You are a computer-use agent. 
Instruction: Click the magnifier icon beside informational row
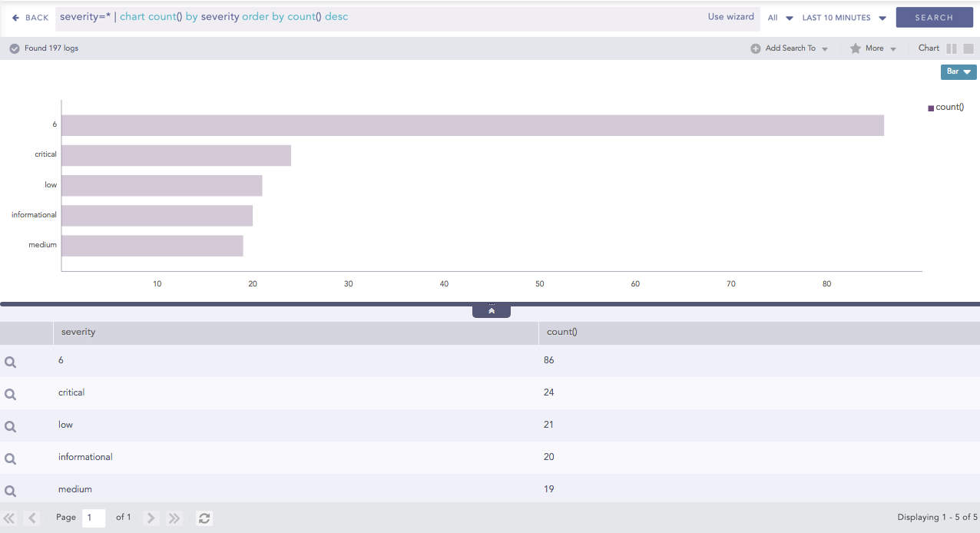tap(11, 459)
